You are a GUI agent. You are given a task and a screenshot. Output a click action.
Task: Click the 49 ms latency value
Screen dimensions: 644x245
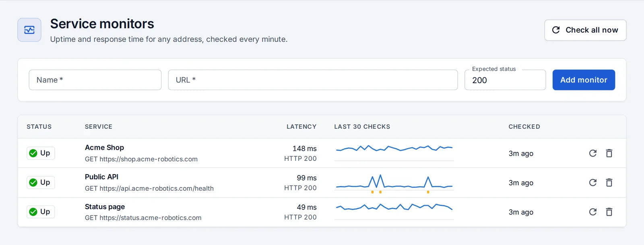307,207
